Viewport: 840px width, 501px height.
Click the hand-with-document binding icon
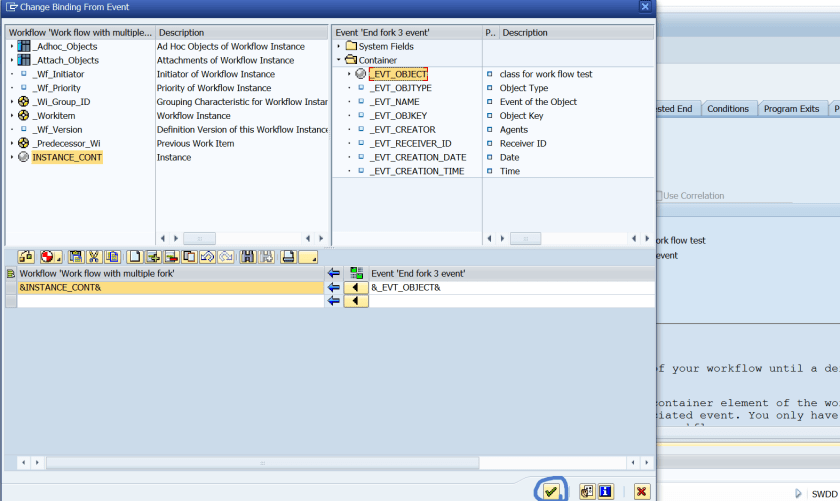pyautogui.click(x=587, y=491)
